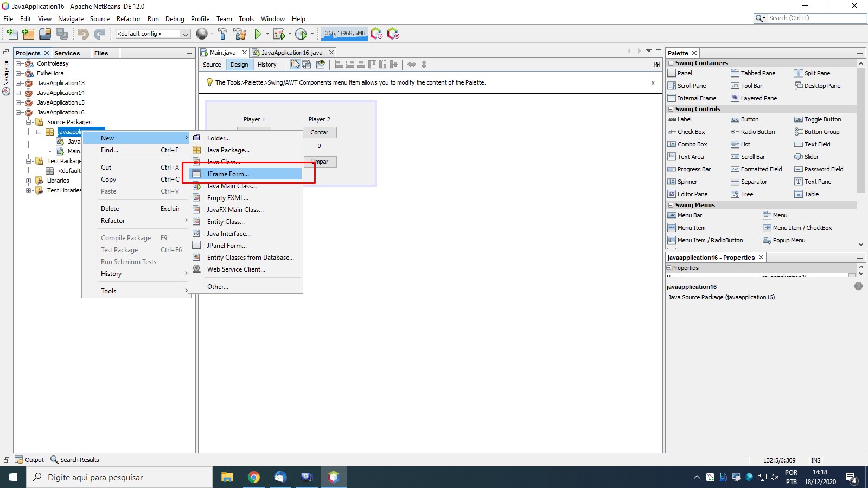Collapse the Source Packages node
This screenshot has width=868, height=488.
tap(28, 122)
